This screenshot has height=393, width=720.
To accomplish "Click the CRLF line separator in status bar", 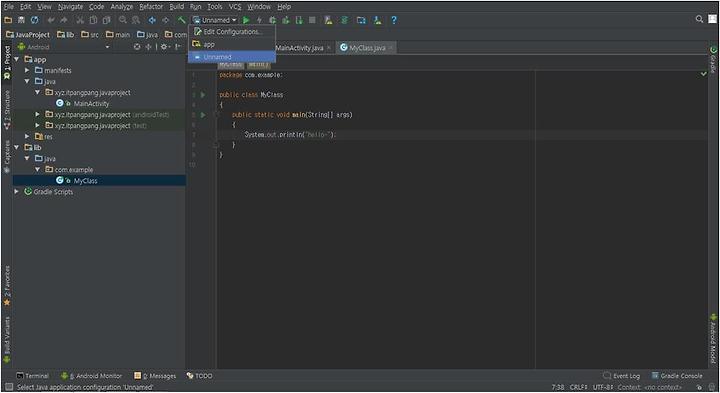I will [579, 387].
